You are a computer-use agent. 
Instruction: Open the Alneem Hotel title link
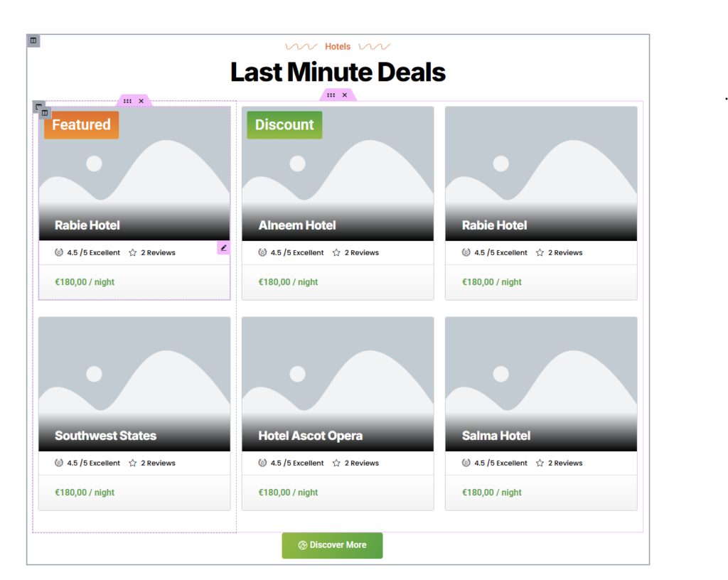(x=297, y=225)
